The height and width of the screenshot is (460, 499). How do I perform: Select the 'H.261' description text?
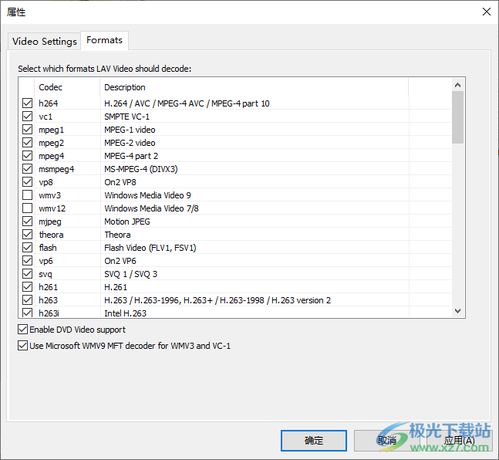(x=115, y=287)
